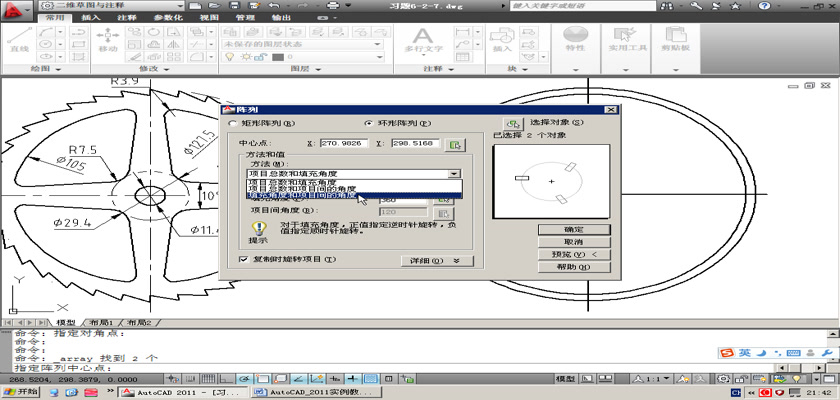Click the Plot printer icon
Screen dimensions: 840x400
[x=333, y=6]
